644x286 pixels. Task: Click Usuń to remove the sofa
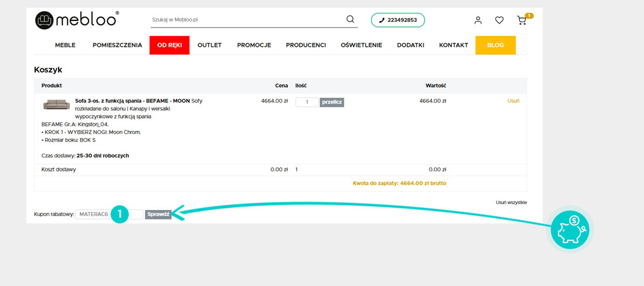(513, 101)
